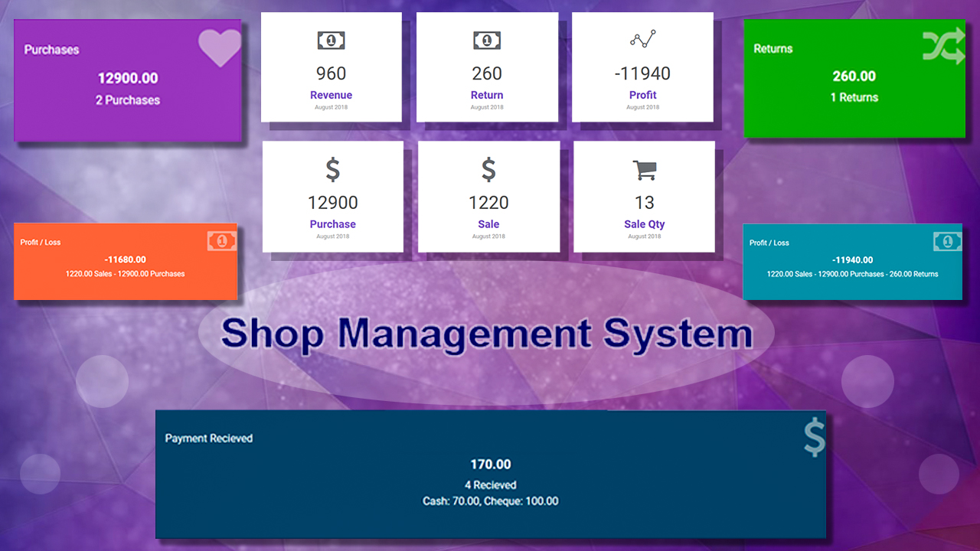Click the dollar icon above Sale
Viewport: 980px width, 551px height.
tap(488, 169)
